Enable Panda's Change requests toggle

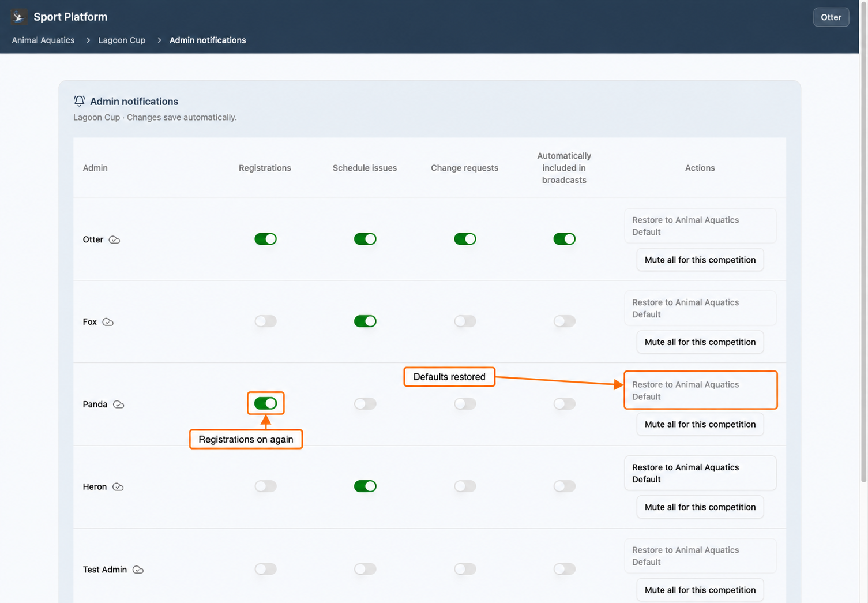tap(465, 404)
